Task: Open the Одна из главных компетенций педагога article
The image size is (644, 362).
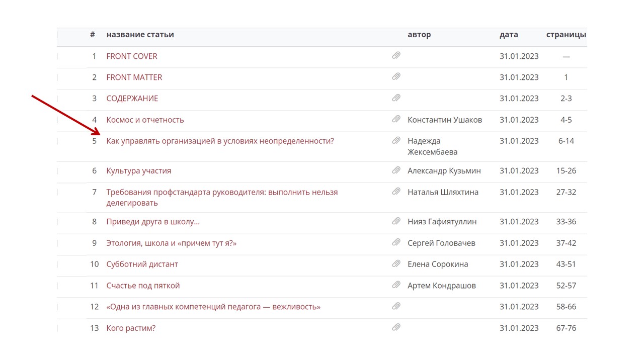Action: point(213,307)
